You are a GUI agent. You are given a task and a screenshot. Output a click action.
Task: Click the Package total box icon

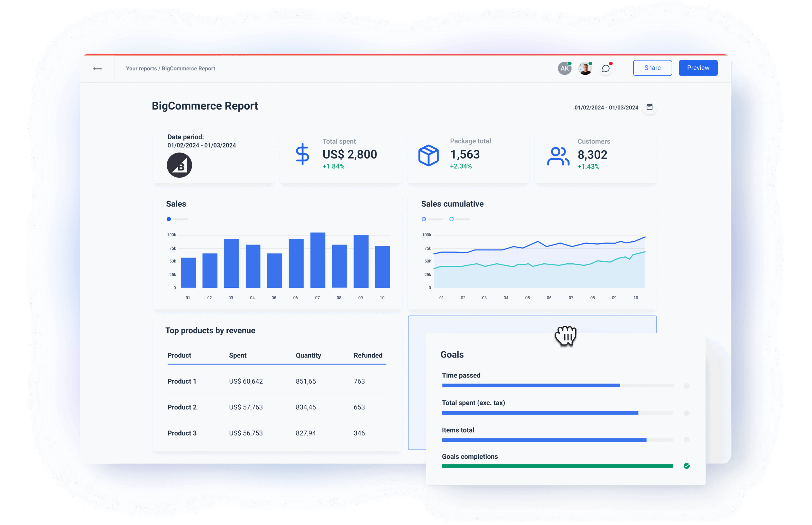pyautogui.click(x=428, y=154)
